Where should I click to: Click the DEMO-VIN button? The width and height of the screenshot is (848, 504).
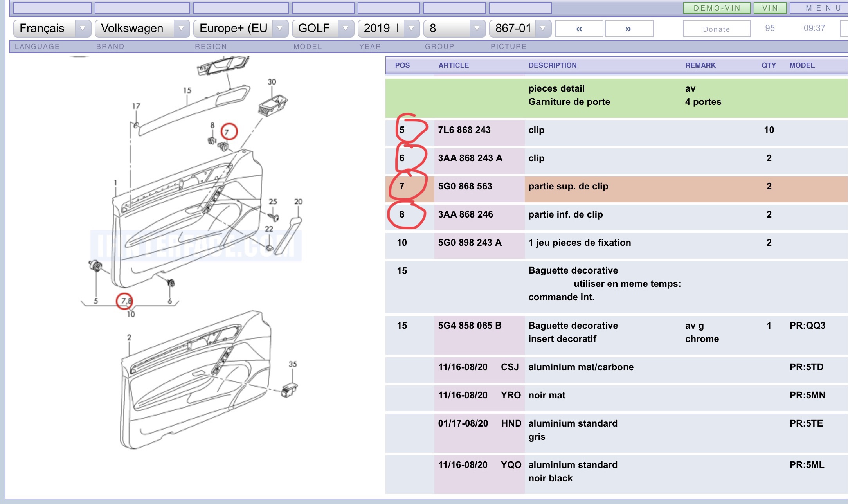point(717,8)
